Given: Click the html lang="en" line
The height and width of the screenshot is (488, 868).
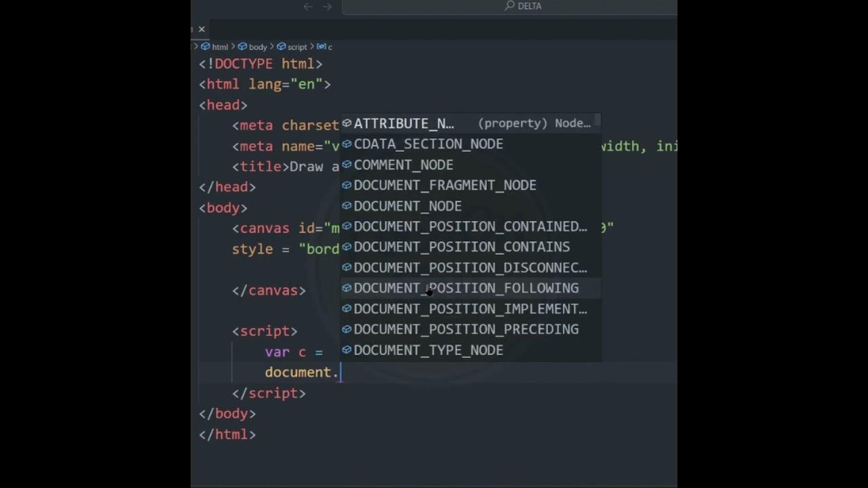Looking at the screenshot, I should click(x=264, y=85).
